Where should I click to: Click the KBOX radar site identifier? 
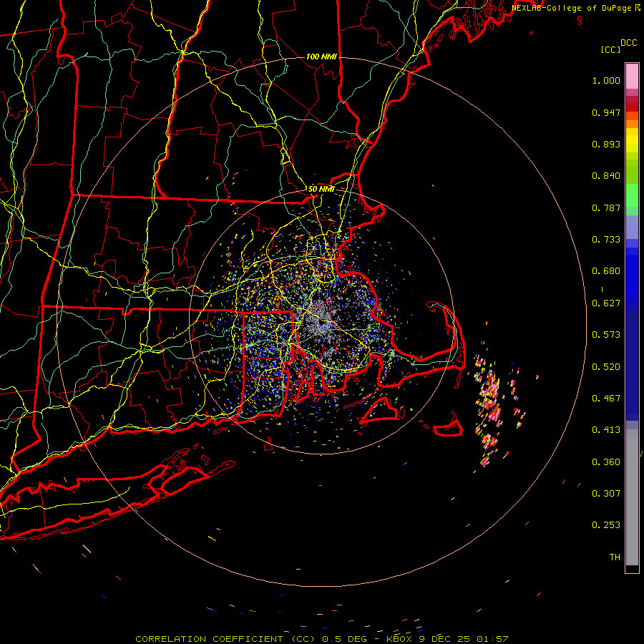(x=399, y=639)
